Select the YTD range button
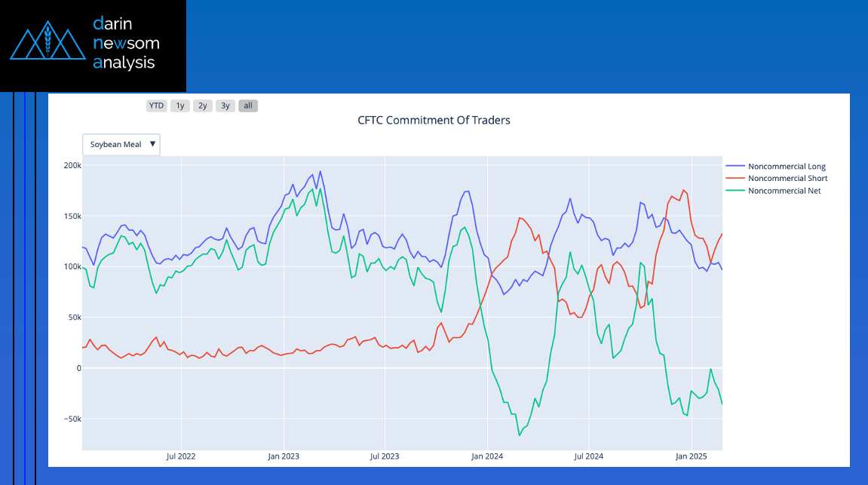 tap(157, 106)
